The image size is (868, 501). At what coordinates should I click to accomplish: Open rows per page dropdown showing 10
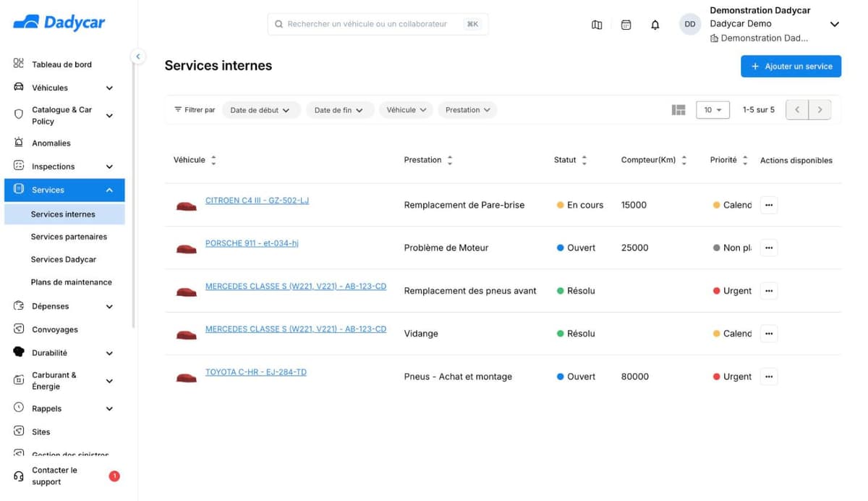coord(712,110)
